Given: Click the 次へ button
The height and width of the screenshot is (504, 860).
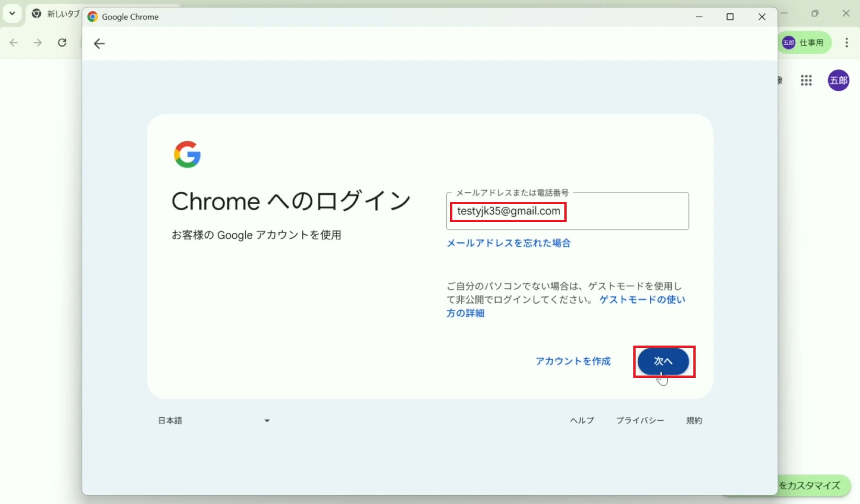Looking at the screenshot, I should coord(663,361).
